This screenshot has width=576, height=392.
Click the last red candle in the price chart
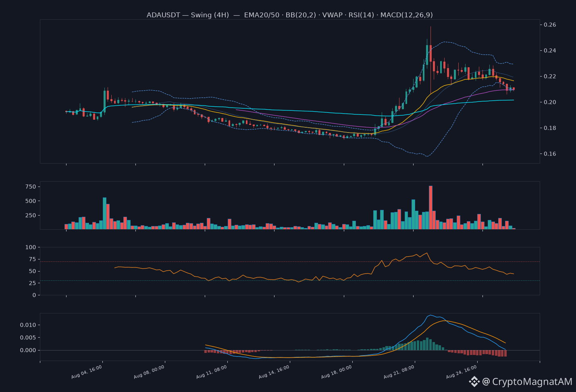[x=514, y=89]
